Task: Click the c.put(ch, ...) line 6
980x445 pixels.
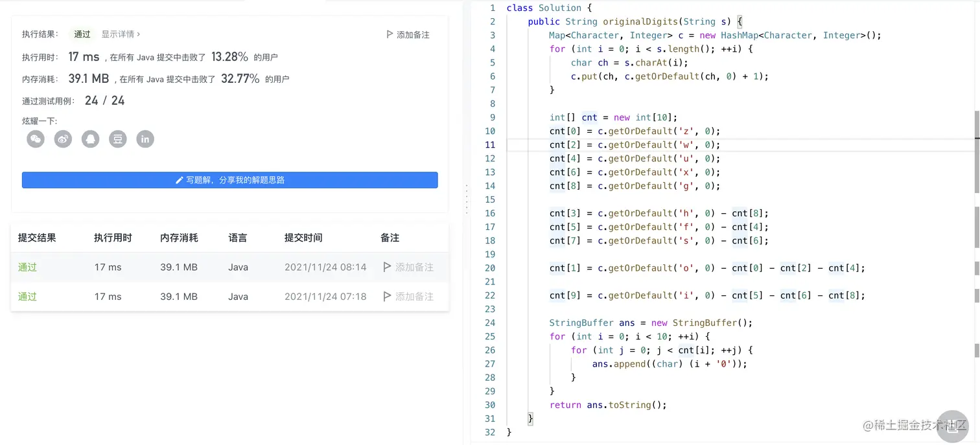Action: 670,76
